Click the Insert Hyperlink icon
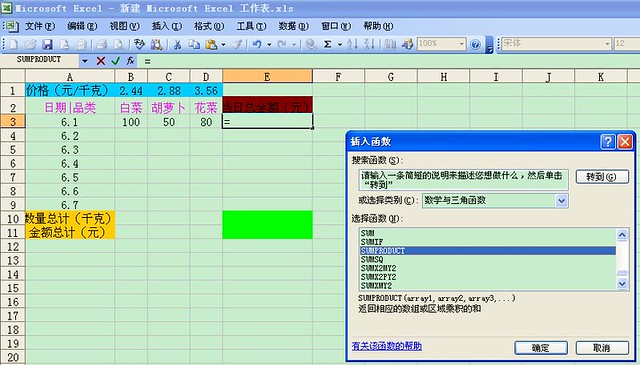The width and height of the screenshot is (640, 365). click(311, 44)
